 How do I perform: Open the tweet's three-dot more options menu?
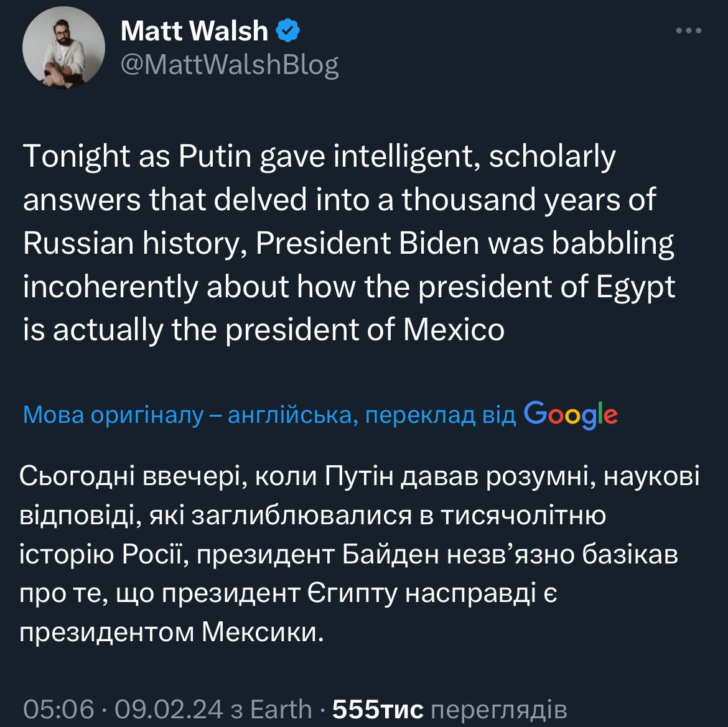pos(689,30)
